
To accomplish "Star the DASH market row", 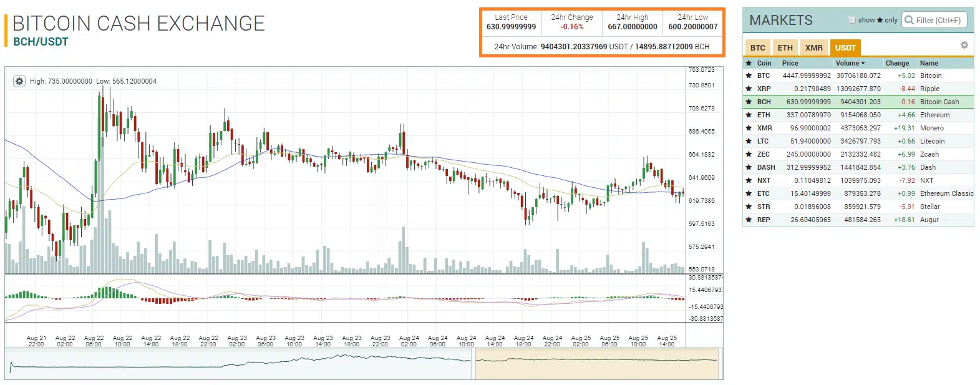I will coord(749,167).
